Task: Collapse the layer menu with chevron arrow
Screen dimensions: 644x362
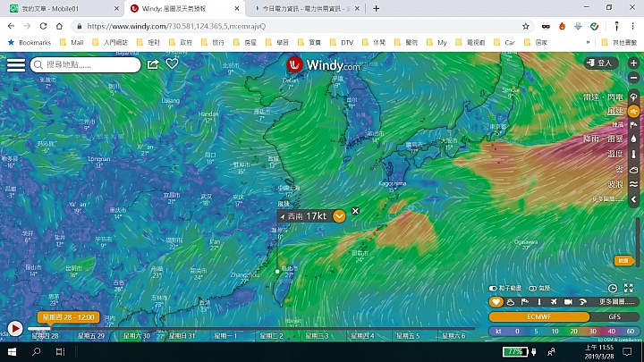Action: tap(634, 199)
